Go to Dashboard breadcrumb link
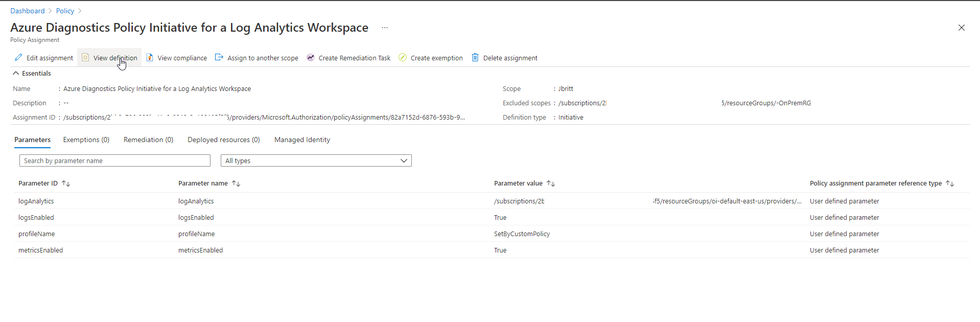 click(28, 11)
